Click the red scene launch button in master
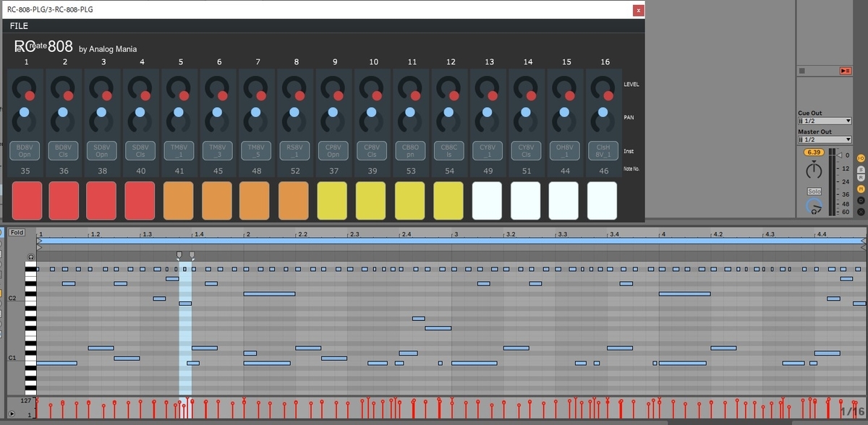 point(845,71)
